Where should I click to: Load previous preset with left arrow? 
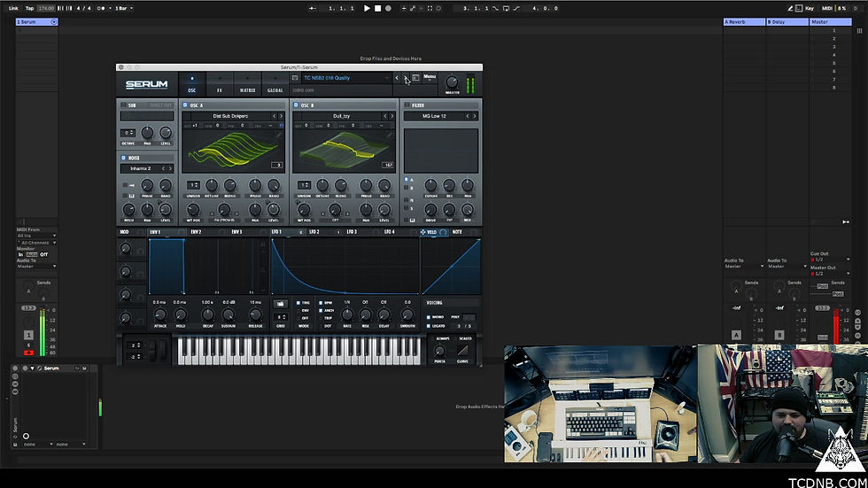click(397, 78)
